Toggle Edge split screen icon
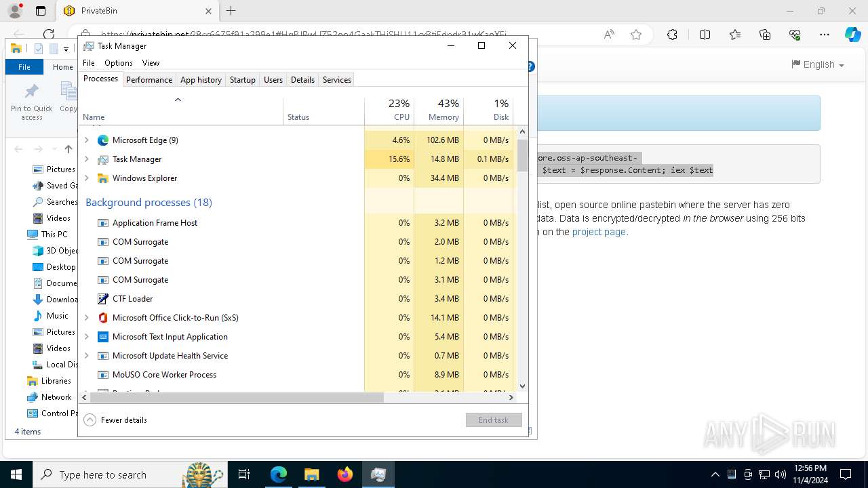This screenshot has height=488, width=868. pyautogui.click(x=705, y=35)
